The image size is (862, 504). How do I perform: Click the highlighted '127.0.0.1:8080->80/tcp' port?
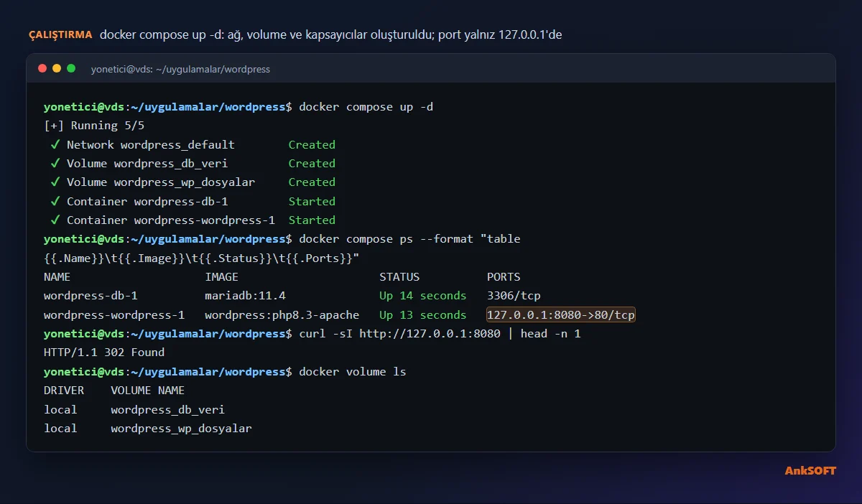561,315
